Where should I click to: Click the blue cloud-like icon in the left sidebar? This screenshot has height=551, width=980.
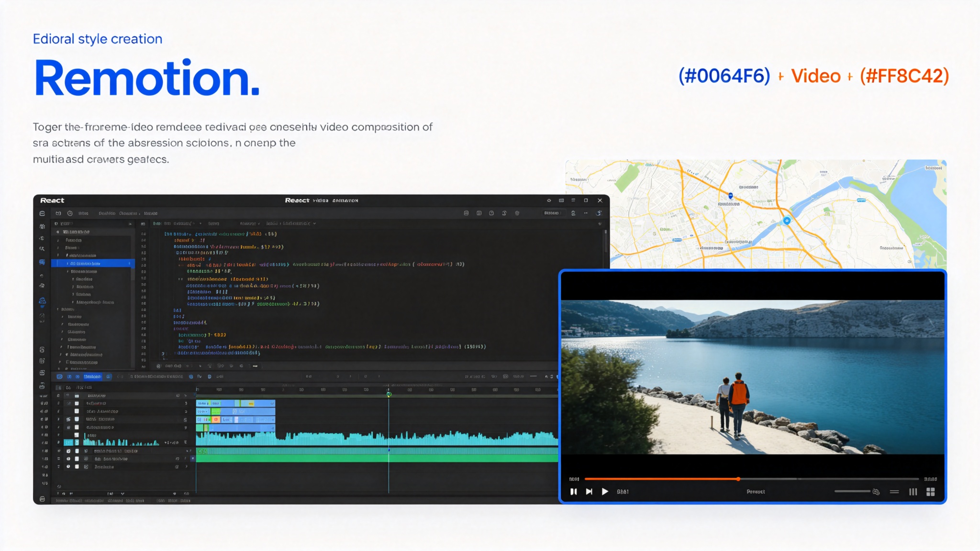coord(42,301)
